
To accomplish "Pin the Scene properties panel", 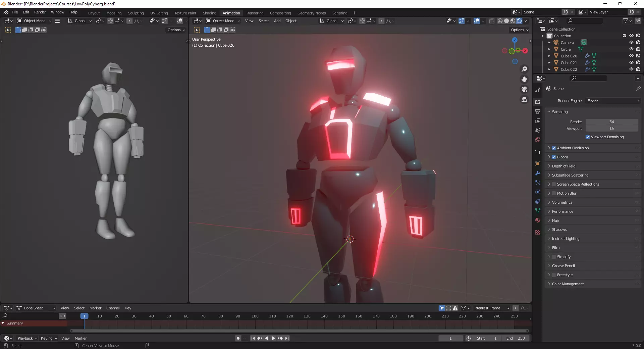I will 638,89.
